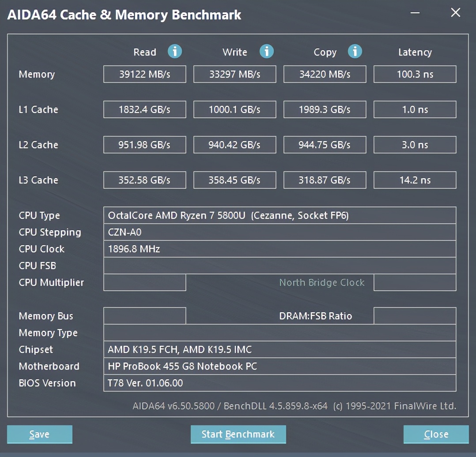Click the info icon beside Copy

355,52
